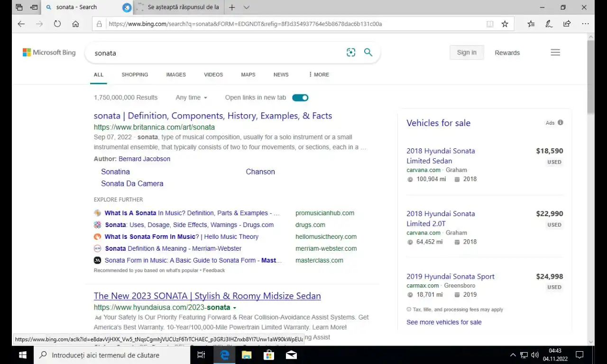
Task: Click the set tabs aside icon
Action: 34,7
